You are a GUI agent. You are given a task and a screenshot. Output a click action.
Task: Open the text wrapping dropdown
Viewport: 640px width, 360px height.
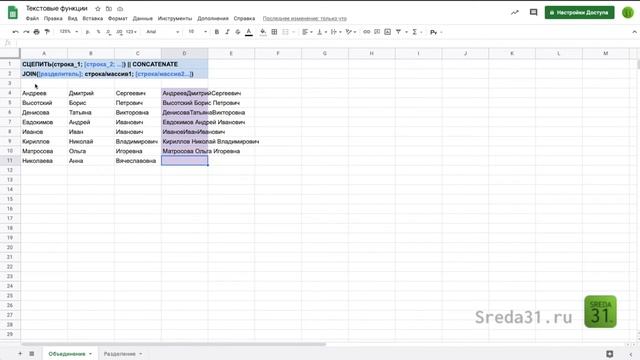336,32
